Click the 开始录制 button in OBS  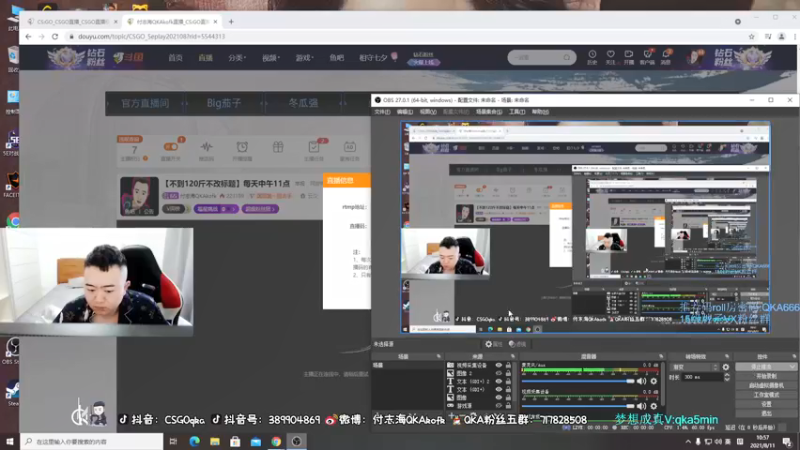click(x=766, y=376)
